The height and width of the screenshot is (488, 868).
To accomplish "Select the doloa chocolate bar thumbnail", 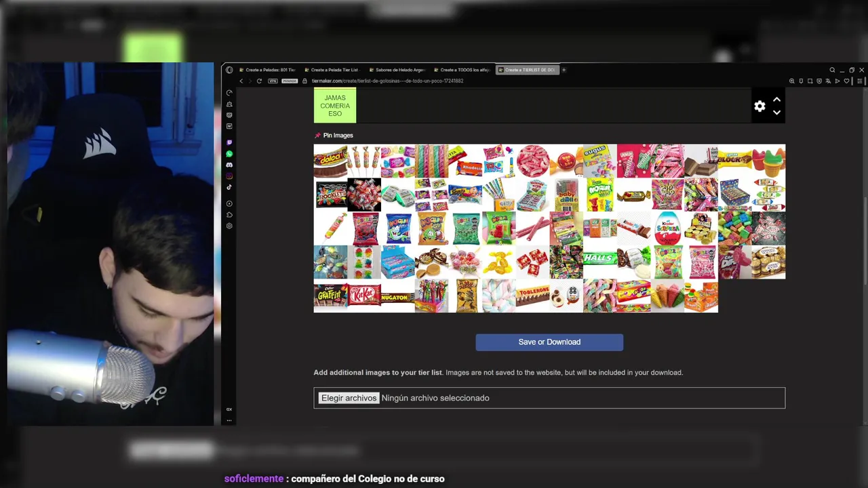I will coord(330,161).
